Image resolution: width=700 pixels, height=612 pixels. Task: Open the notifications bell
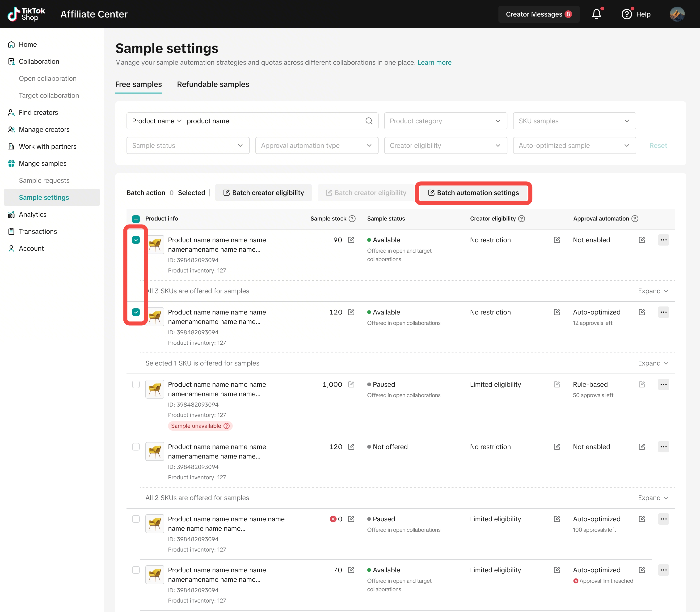point(596,14)
